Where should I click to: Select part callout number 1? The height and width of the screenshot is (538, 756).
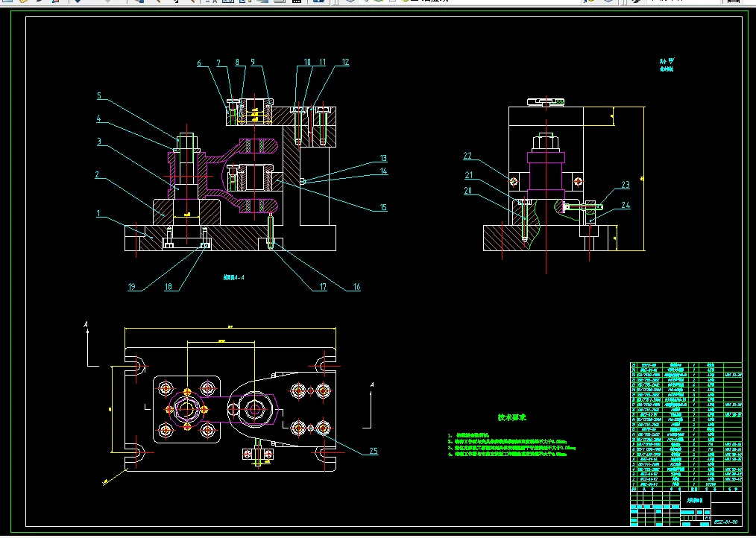[99, 214]
